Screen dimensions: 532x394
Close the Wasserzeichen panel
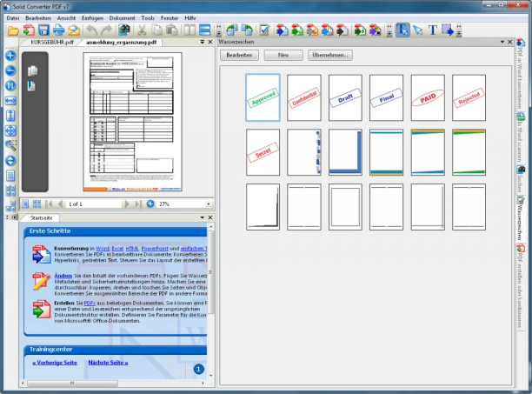coord(509,42)
